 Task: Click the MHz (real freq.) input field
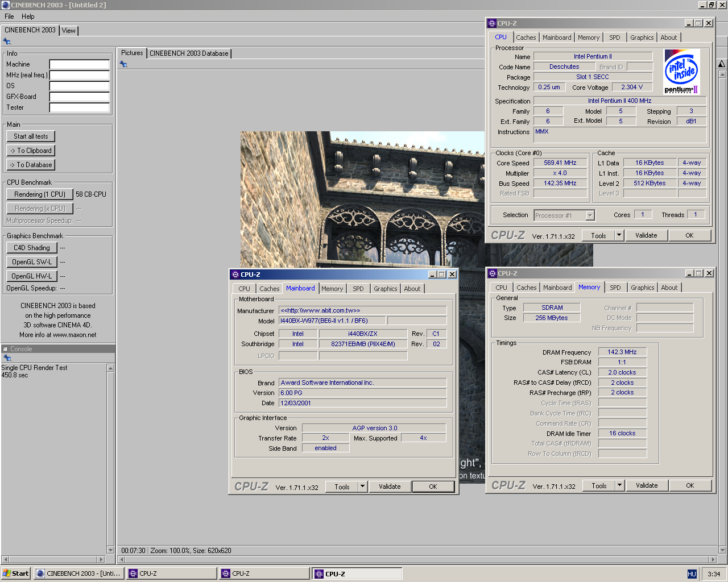click(x=79, y=75)
